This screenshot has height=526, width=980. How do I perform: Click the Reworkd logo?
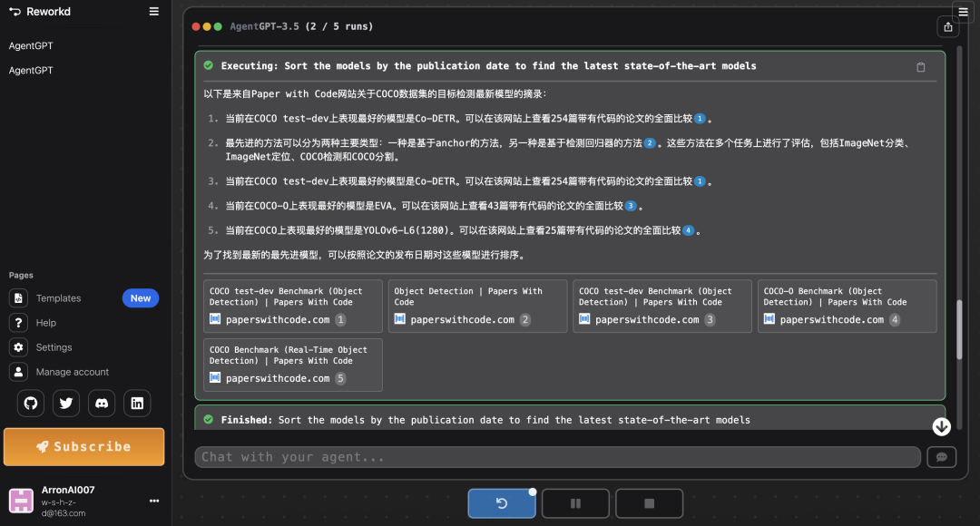tap(39, 11)
